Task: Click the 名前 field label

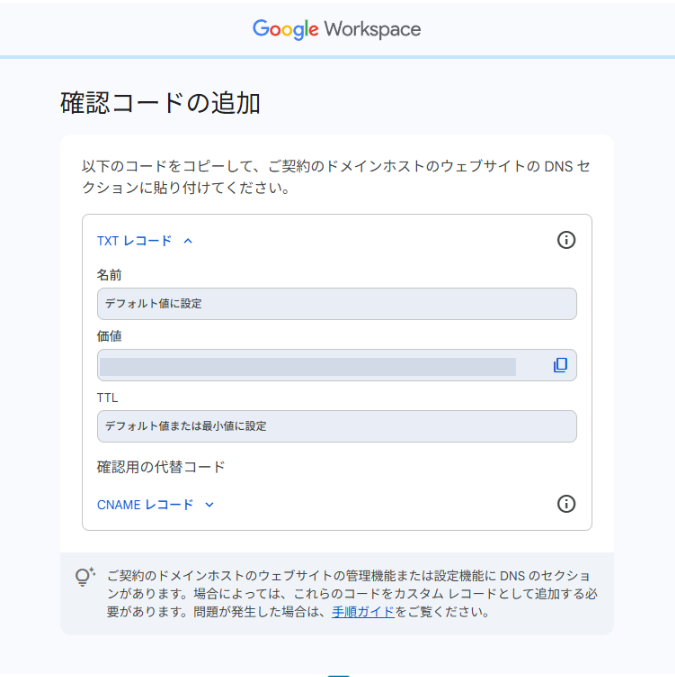Action: tap(109, 274)
